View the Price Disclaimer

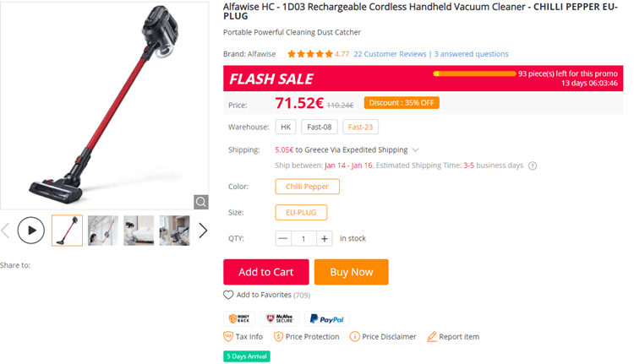[383, 336]
